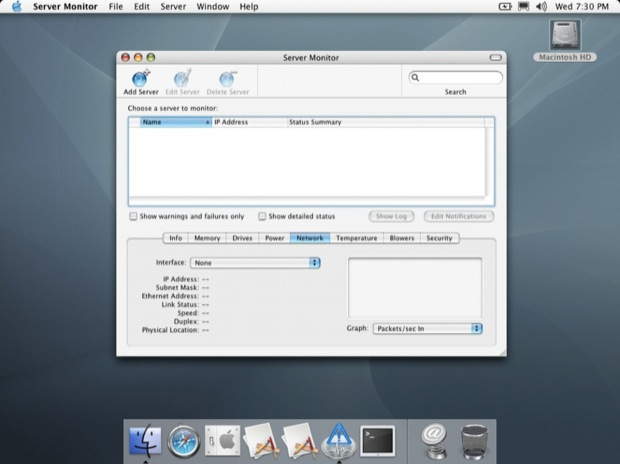Open the Server menu
The image size is (620, 464).
[173, 6]
